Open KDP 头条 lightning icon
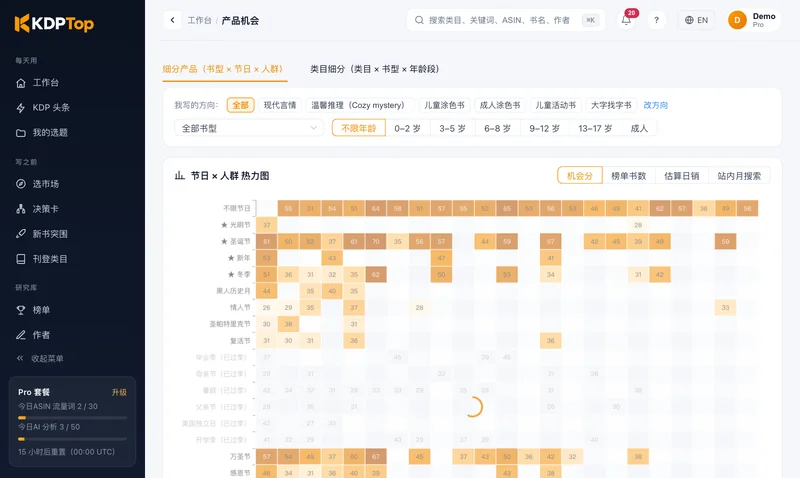The height and width of the screenshot is (478, 800). [x=21, y=108]
